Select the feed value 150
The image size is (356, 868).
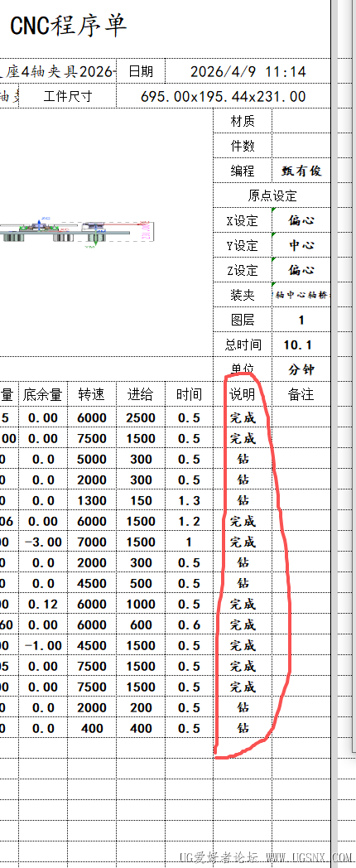pyautogui.click(x=141, y=500)
